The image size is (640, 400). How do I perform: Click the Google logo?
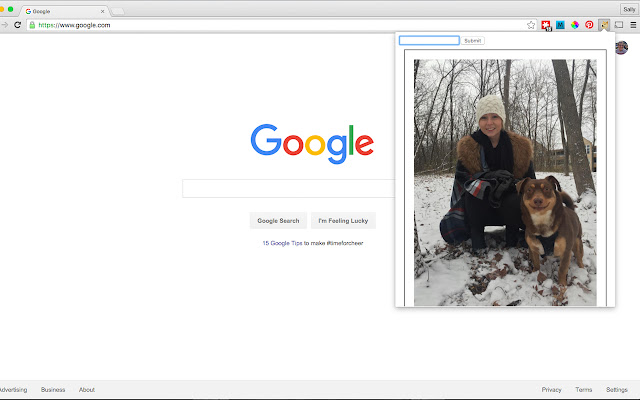312,144
